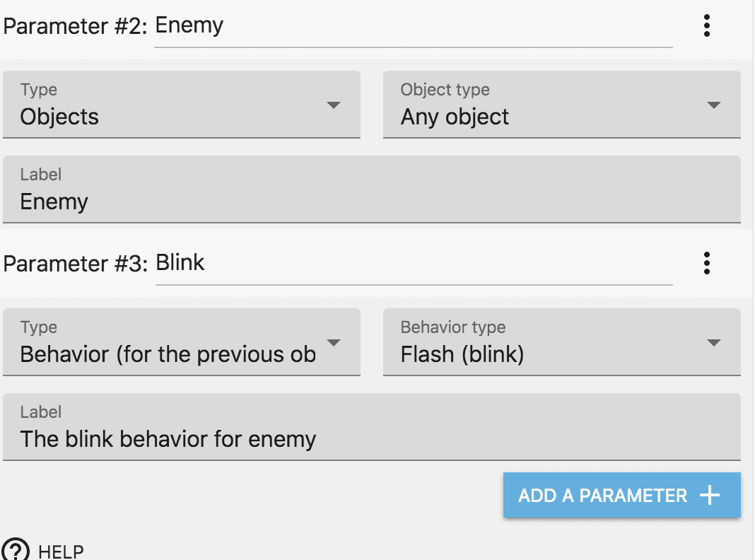Click the arrow of Any object dropdown

(x=713, y=105)
